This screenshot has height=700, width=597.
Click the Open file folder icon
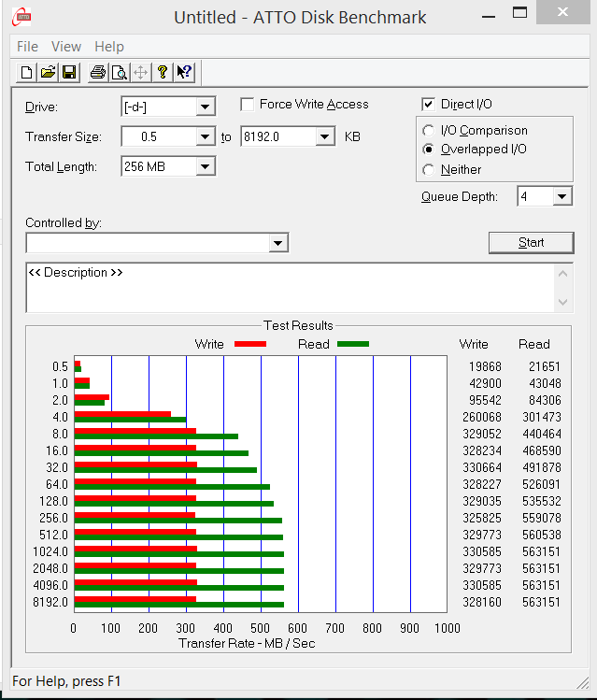[x=47, y=72]
